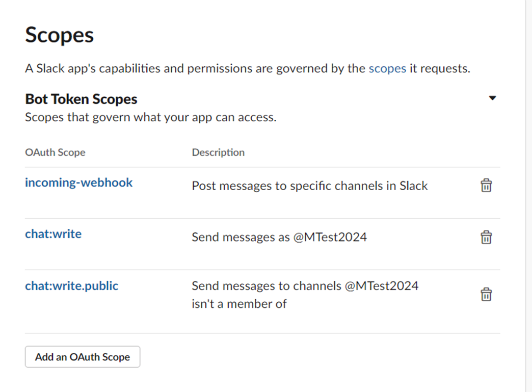Click the Scopes page title
The height and width of the screenshot is (392, 532).
[60, 35]
